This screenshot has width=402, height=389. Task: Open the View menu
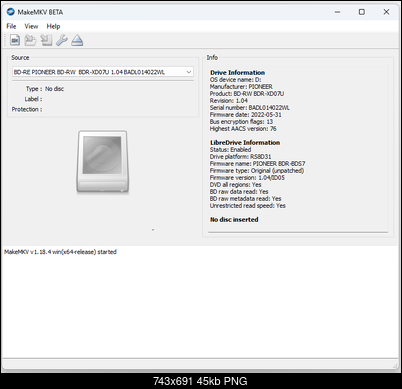click(31, 26)
